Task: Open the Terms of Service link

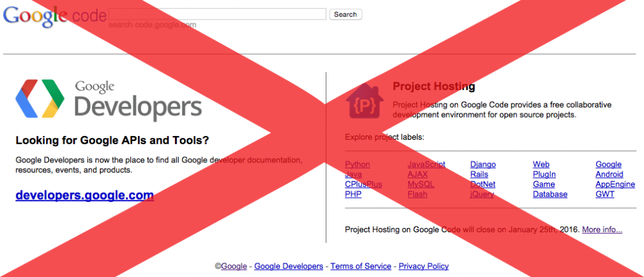Action: pos(361,266)
